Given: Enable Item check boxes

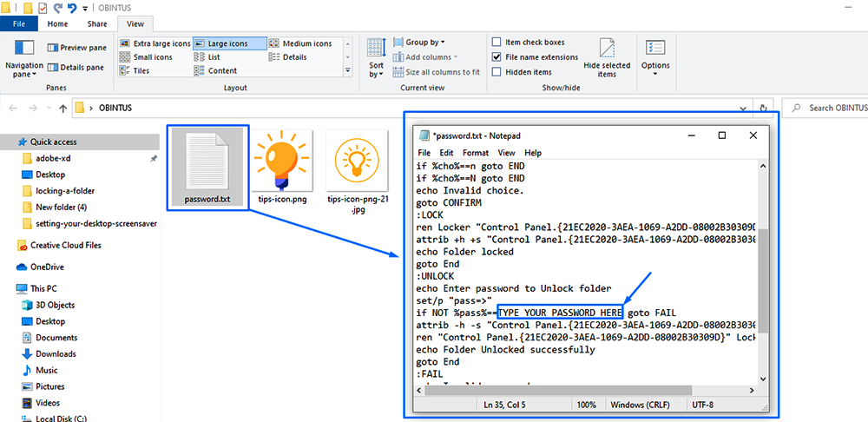Looking at the screenshot, I should [x=497, y=42].
